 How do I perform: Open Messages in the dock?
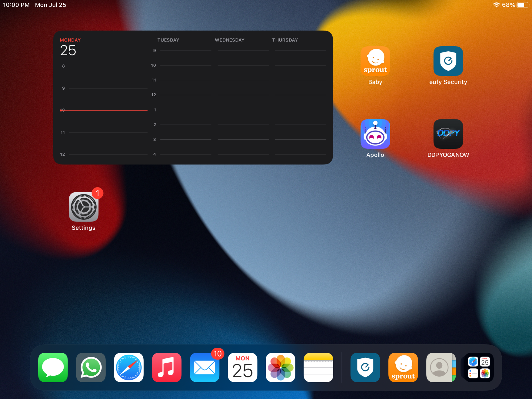[53, 367]
